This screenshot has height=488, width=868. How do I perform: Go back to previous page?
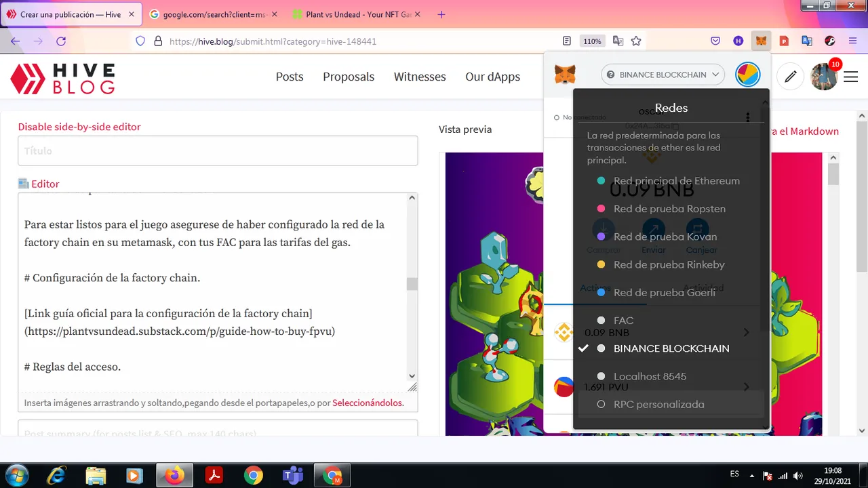[16, 41]
